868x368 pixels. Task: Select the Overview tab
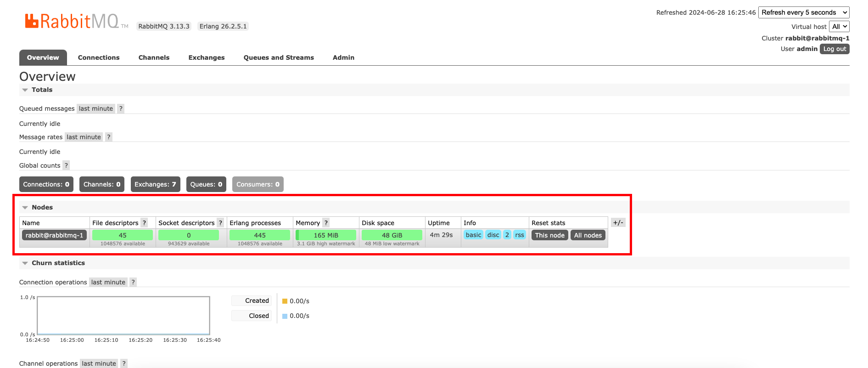[x=43, y=57]
